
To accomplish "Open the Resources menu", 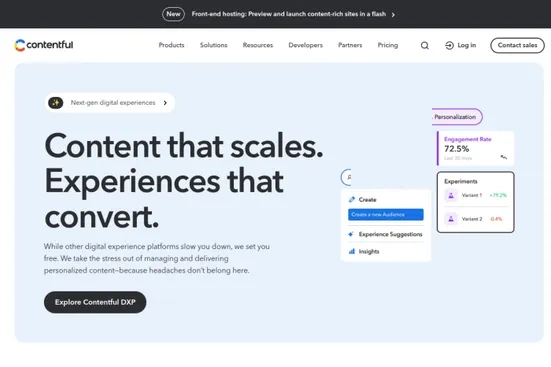I will pyautogui.click(x=258, y=45).
